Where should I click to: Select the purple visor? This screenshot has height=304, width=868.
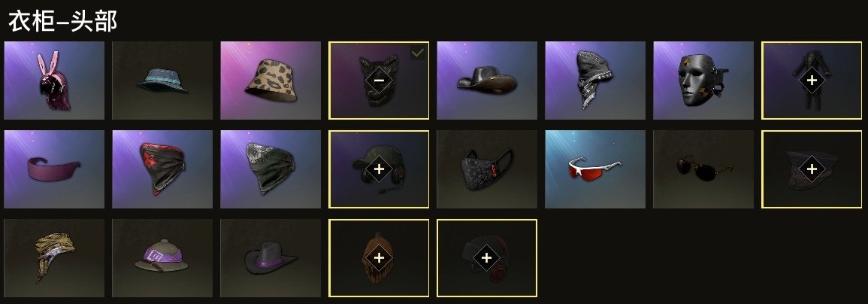[54, 169]
